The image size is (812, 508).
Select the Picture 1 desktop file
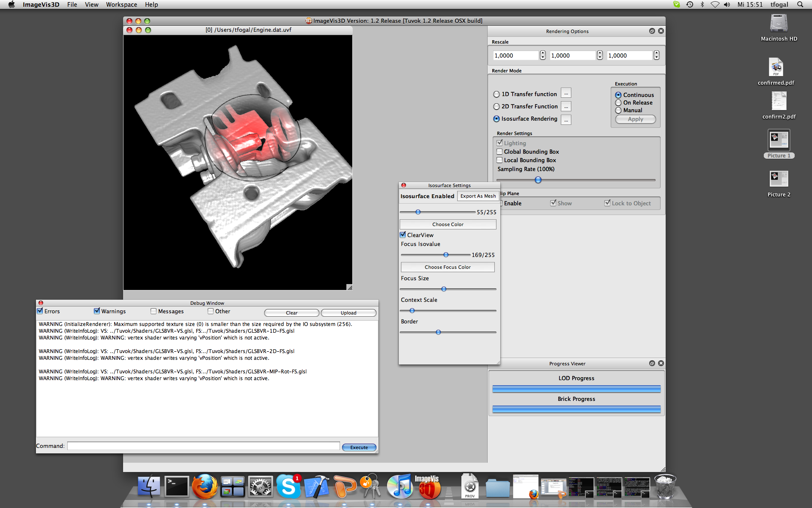tap(779, 144)
